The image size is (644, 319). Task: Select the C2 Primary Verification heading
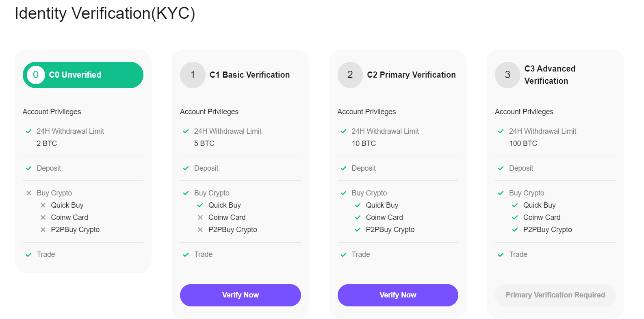tap(411, 75)
